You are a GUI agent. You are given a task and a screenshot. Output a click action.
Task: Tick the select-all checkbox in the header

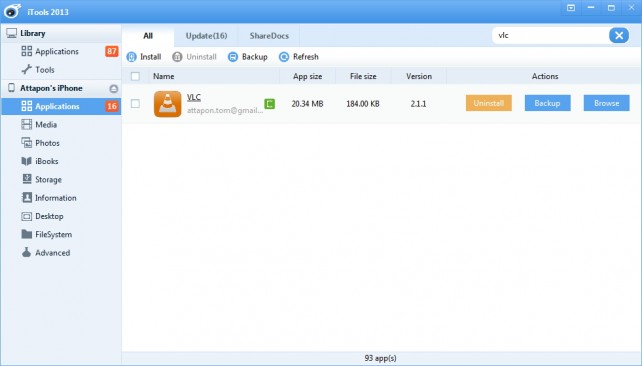(135, 76)
